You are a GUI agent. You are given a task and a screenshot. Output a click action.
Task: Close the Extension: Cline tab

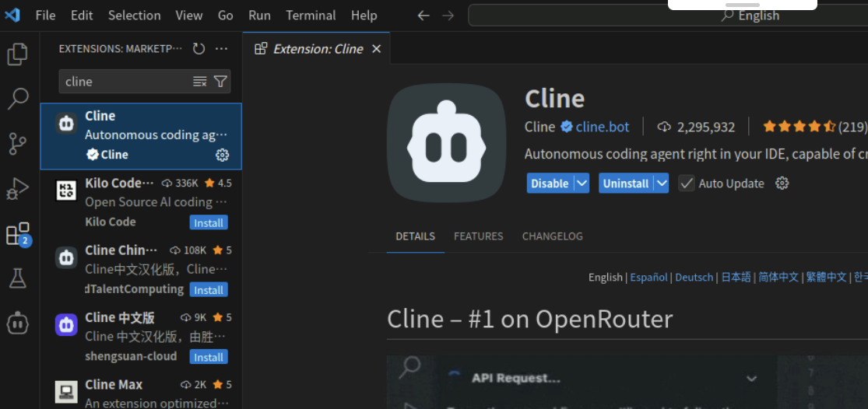tap(377, 49)
